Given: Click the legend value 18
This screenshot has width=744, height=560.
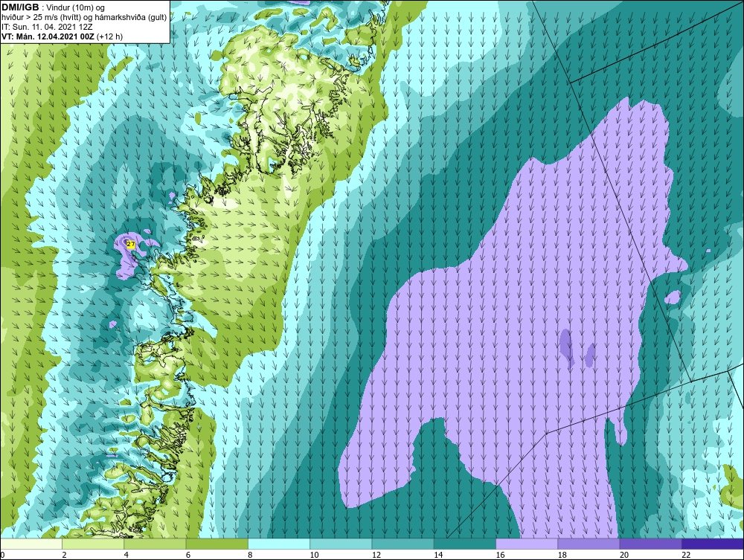Looking at the screenshot, I should 562,556.
